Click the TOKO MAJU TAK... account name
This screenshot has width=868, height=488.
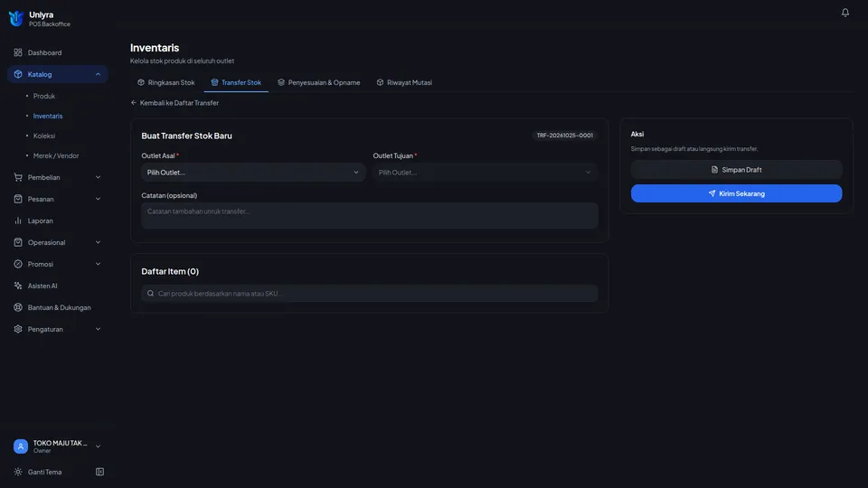(60, 443)
